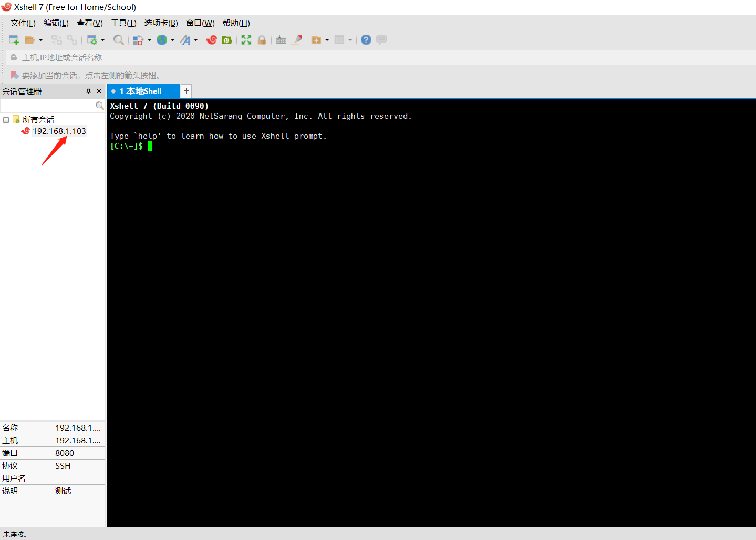The height and width of the screenshot is (540, 756).
Task: Click the Find magnifier icon in toolbar
Action: point(119,40)
